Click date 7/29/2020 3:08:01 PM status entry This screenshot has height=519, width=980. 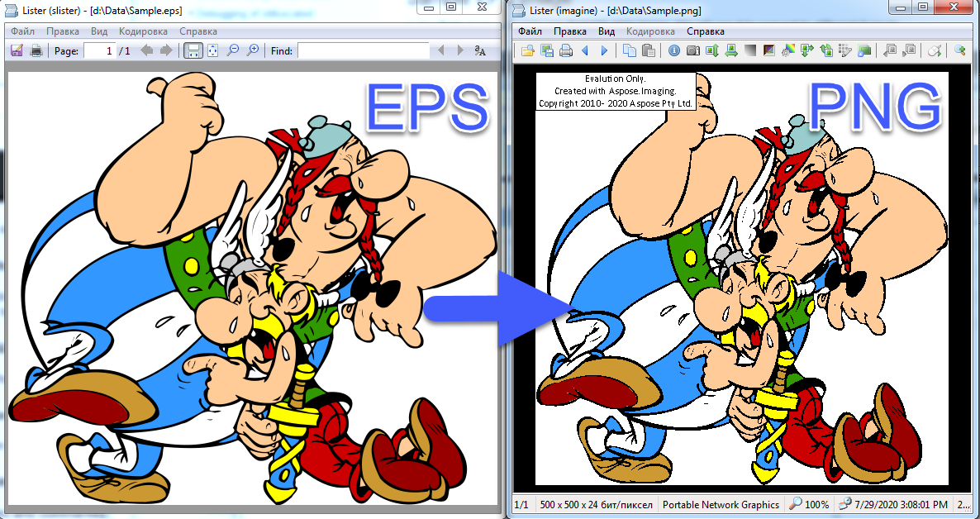click(x=892, y=505)
